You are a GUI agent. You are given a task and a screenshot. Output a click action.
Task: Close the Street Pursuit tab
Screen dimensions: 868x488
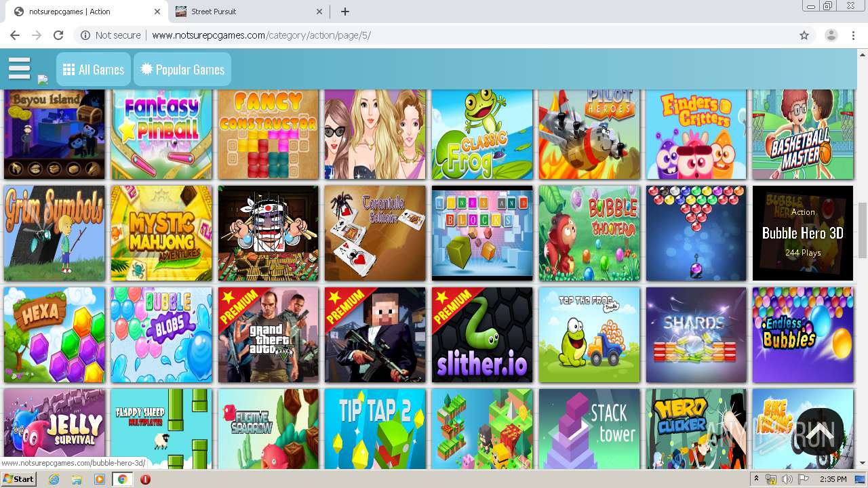(319, 12)
